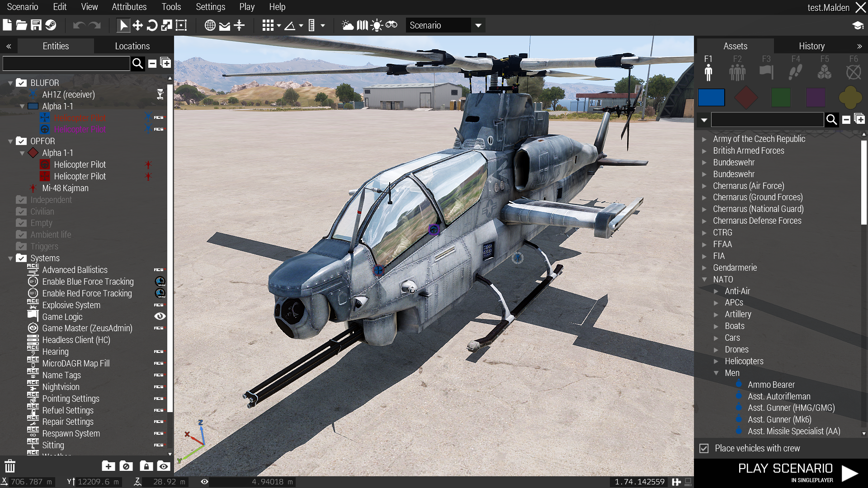Open the Attributes menu
Screen dimensions: 868x488
pos(129,7)
